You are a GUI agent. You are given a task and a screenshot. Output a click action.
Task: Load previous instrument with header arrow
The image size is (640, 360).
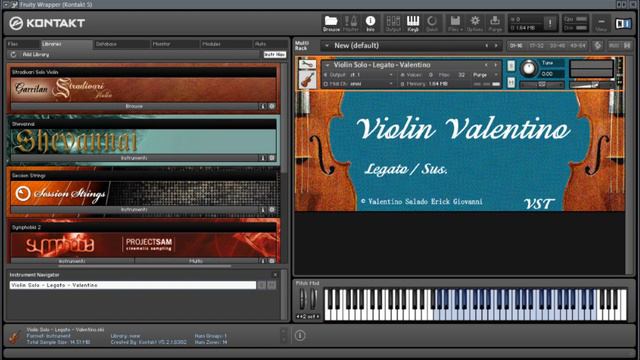[x=487, y=65]
